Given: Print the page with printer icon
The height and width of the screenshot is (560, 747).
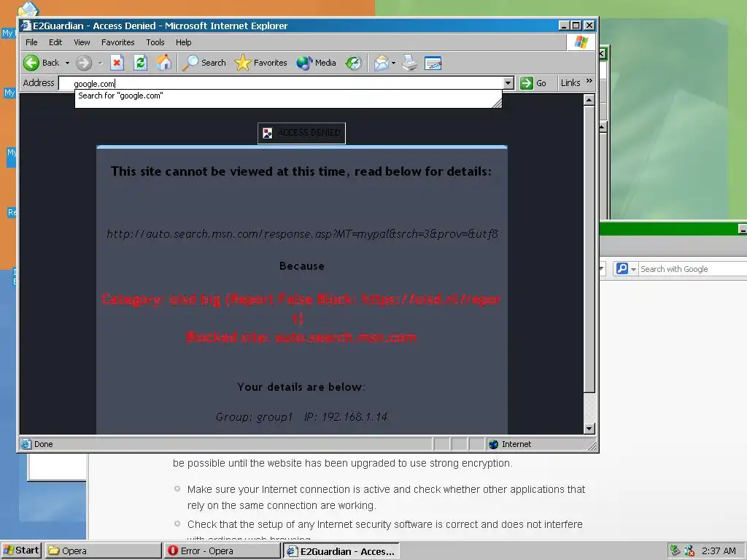Looking at the screenshot, I should (410, 63).
